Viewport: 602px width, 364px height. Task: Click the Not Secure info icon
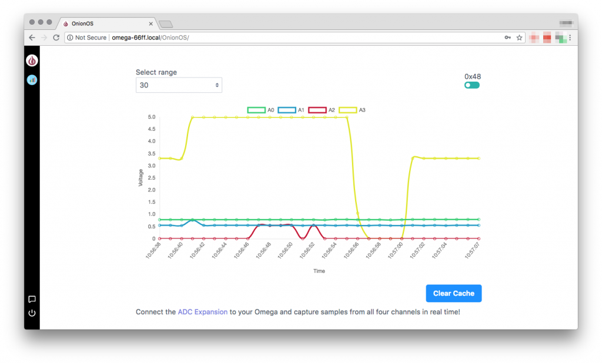tap(70, 38)
